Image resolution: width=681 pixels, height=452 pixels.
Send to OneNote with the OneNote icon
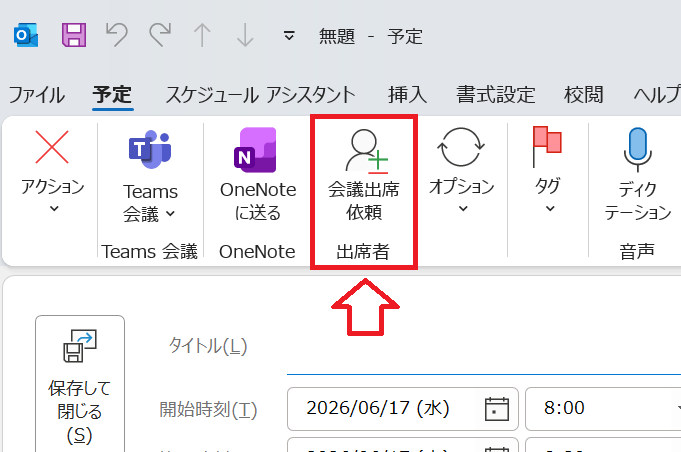click(255, 149)
